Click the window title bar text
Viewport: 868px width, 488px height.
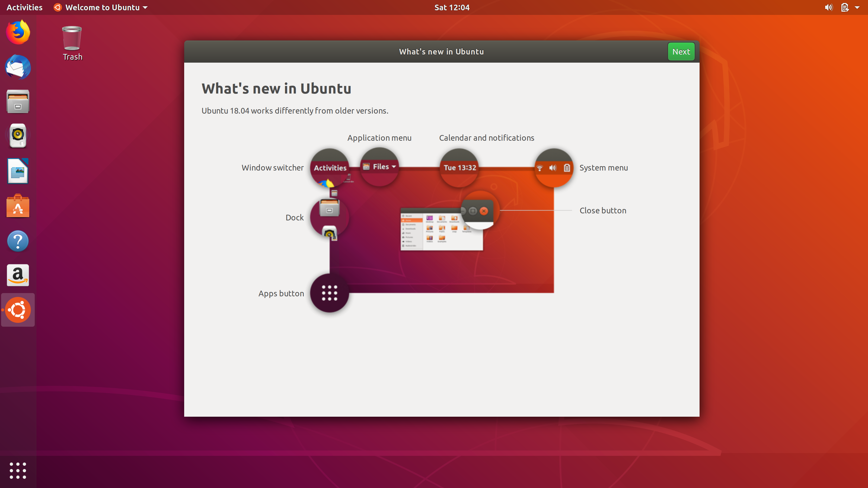click(x=441, y=52)
